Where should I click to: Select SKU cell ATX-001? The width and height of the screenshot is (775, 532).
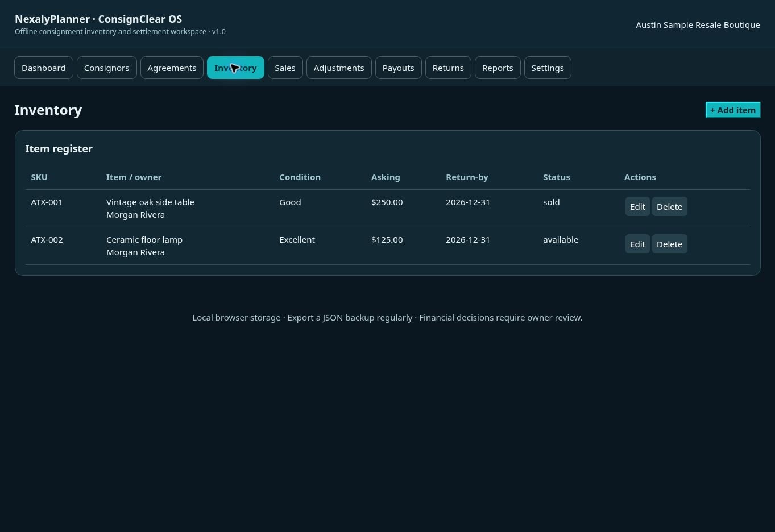point(47,202)
